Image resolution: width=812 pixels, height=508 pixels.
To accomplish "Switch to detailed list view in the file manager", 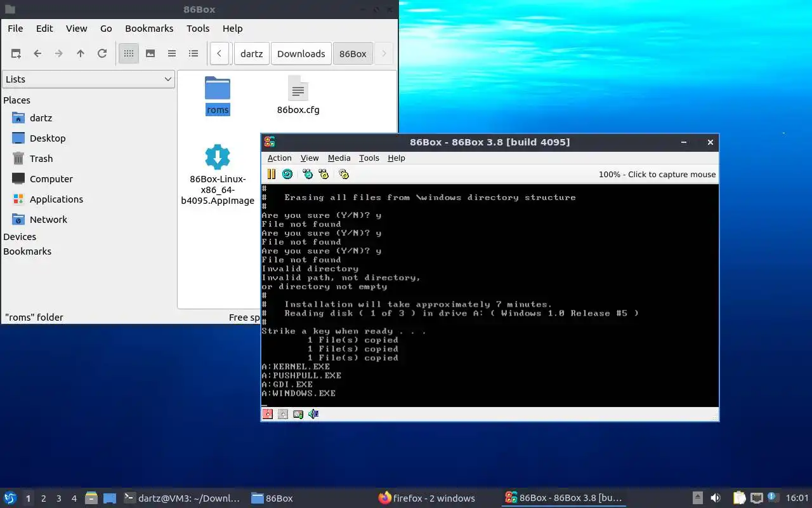I will pos(193,54).
